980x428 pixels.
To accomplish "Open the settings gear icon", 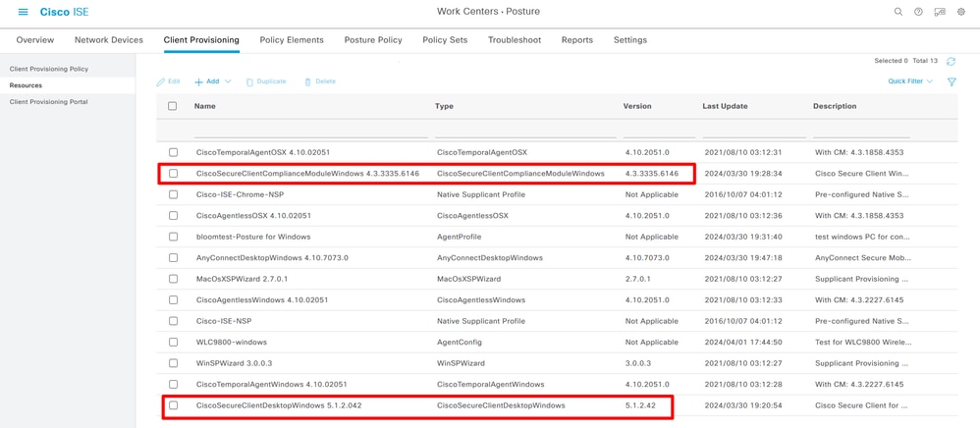I will point(961,12).
